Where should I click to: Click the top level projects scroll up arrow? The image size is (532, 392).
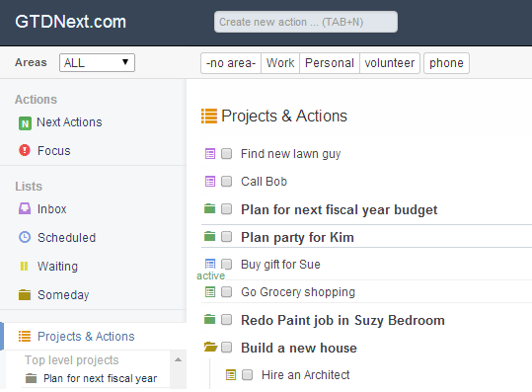178,359
